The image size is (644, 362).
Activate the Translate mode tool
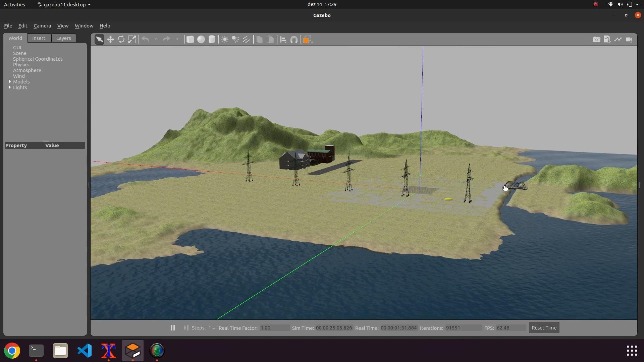pyautogui.click(x=110, y=40)
